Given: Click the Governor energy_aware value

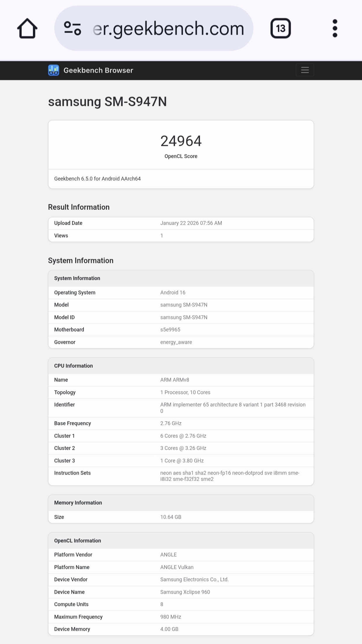Looking at the screenshot, I should 176,342.
